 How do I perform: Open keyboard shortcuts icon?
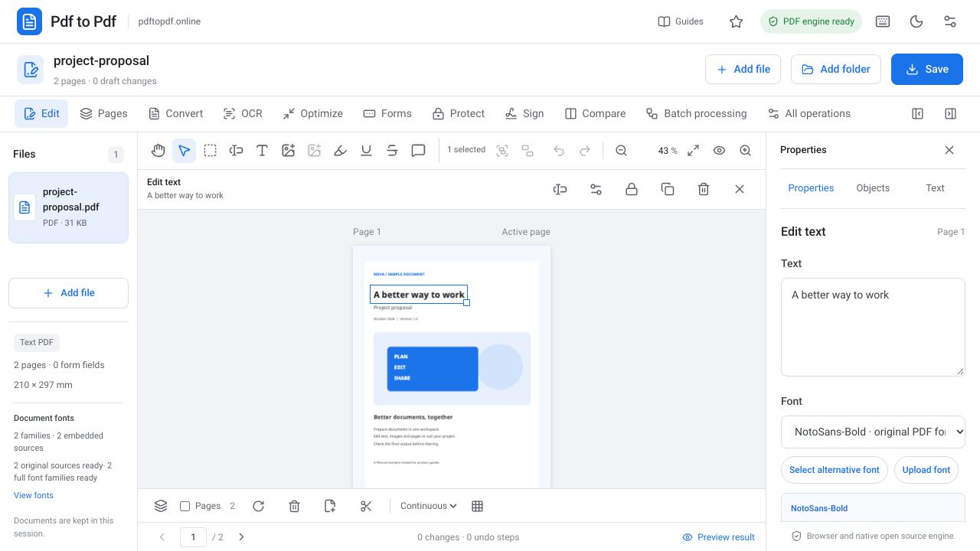[x=883, y=21]
